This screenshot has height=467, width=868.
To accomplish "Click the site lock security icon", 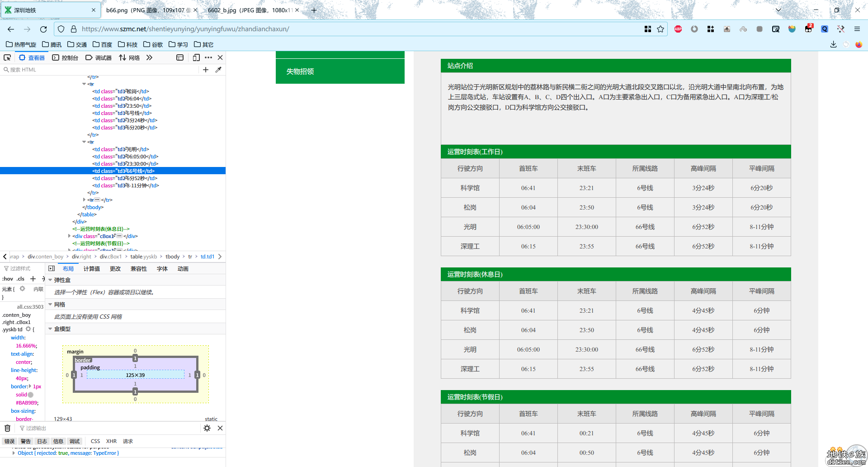I will point(74,29).
